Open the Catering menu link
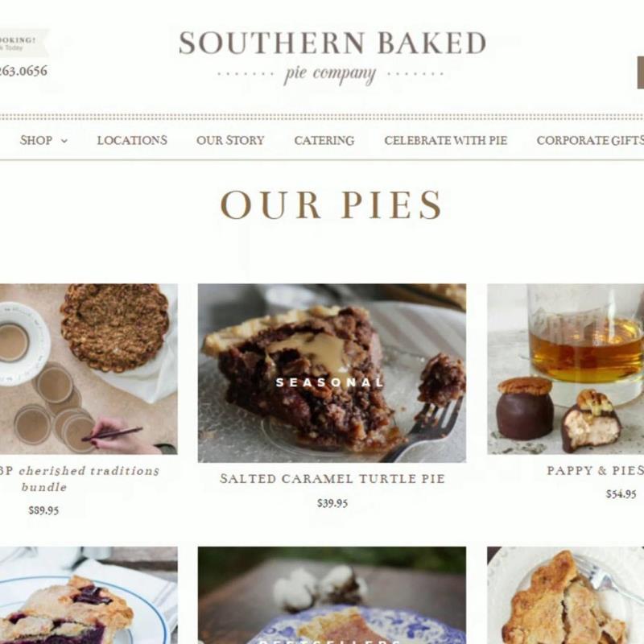Viewport: 644px width, 644px height. click(324, 140)
